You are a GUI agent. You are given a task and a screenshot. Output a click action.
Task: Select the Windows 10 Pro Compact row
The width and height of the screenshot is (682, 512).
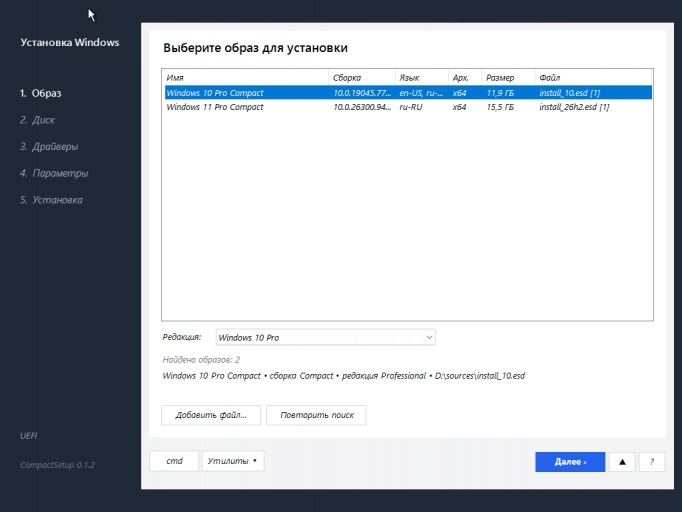(408, 93)
